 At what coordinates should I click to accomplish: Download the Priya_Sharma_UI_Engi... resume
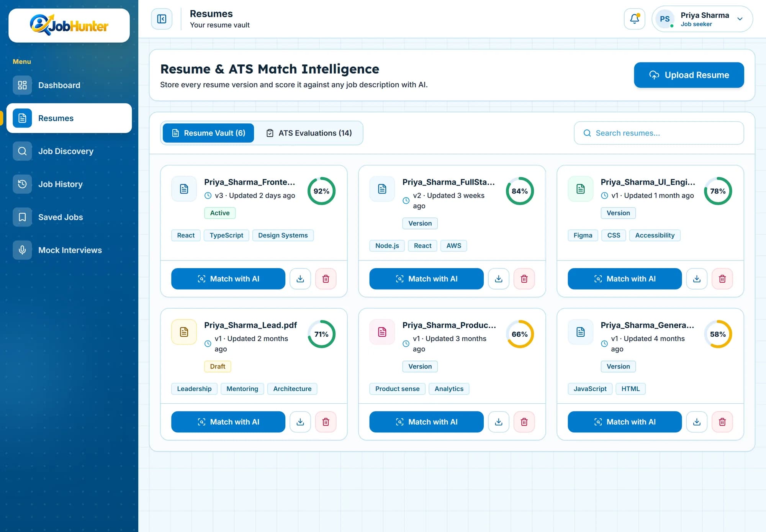click(x=697, y=279)
